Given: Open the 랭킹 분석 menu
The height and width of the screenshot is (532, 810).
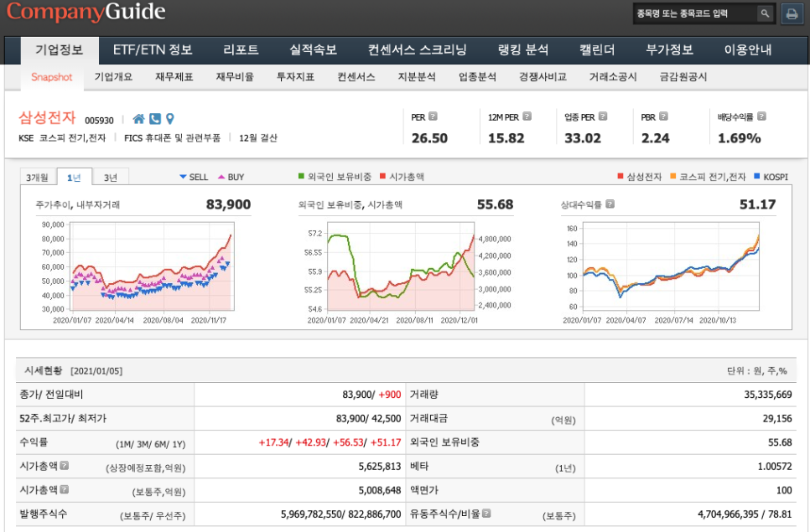Looking at the screenshot, I should coord(522,50).
